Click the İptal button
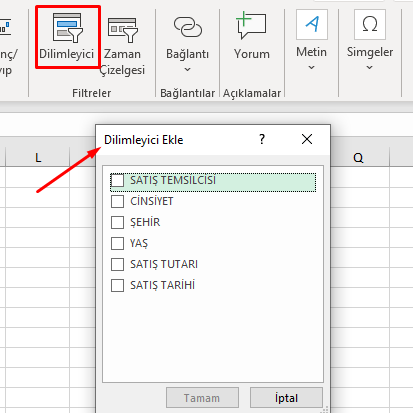Screen dimensions: 413x413 click(x=286, y=398)
